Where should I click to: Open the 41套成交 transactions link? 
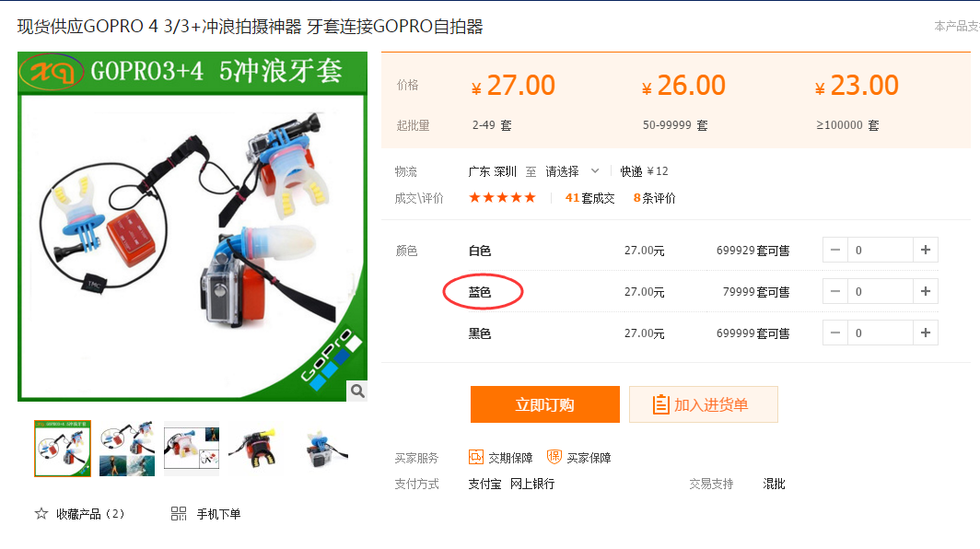click(590, 198)
